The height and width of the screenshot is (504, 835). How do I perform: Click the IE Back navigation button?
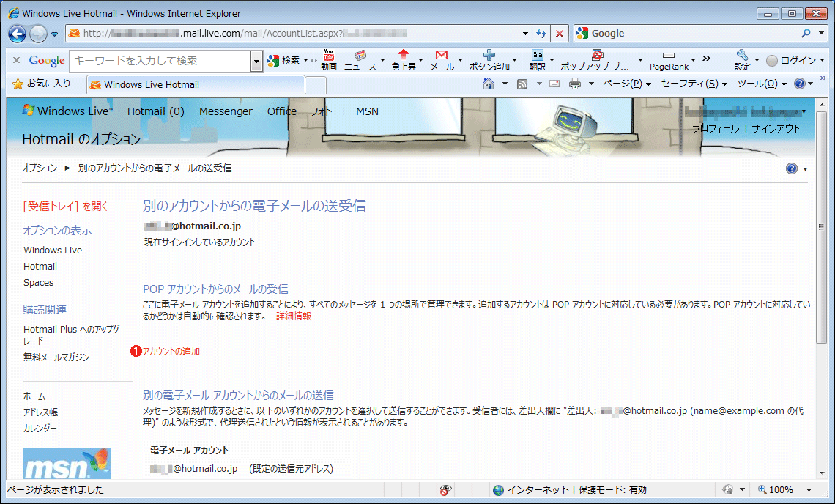tap(17, 34)
